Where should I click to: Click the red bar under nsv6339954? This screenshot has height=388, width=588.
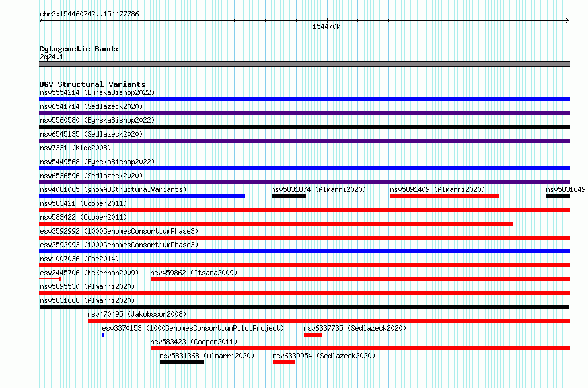[283, 362]
